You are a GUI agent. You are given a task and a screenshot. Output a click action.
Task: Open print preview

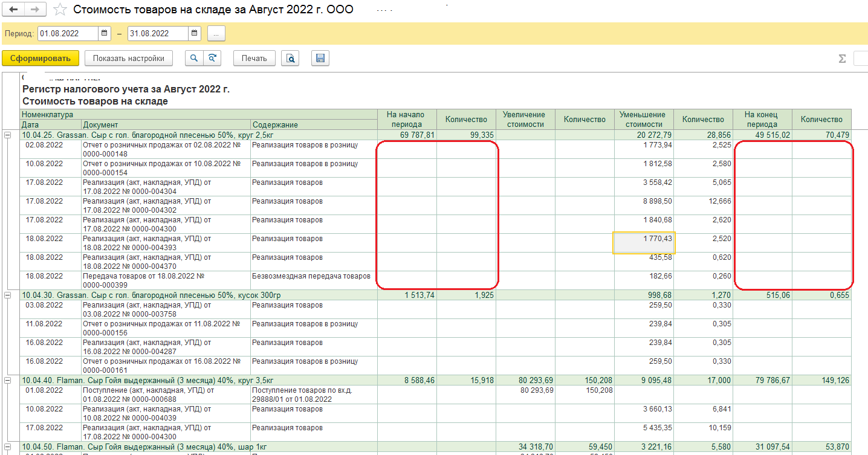click(x=290, y=59)
